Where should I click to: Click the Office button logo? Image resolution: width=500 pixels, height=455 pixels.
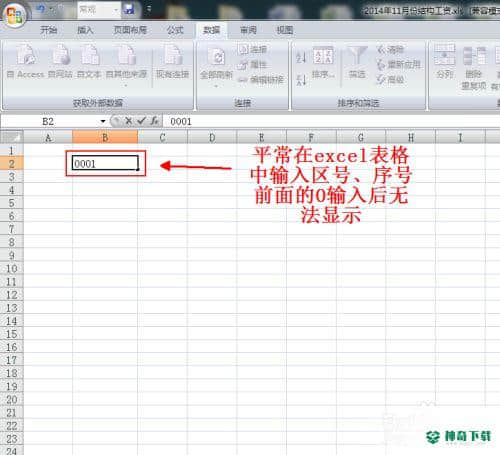pyautogui.click(x=15, y=15)
